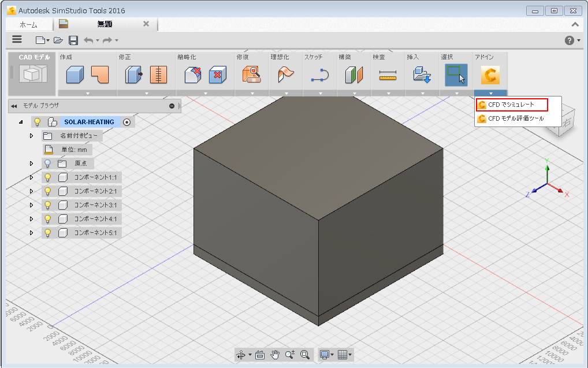
Task: Click the help question mark button
Action: 568,40
